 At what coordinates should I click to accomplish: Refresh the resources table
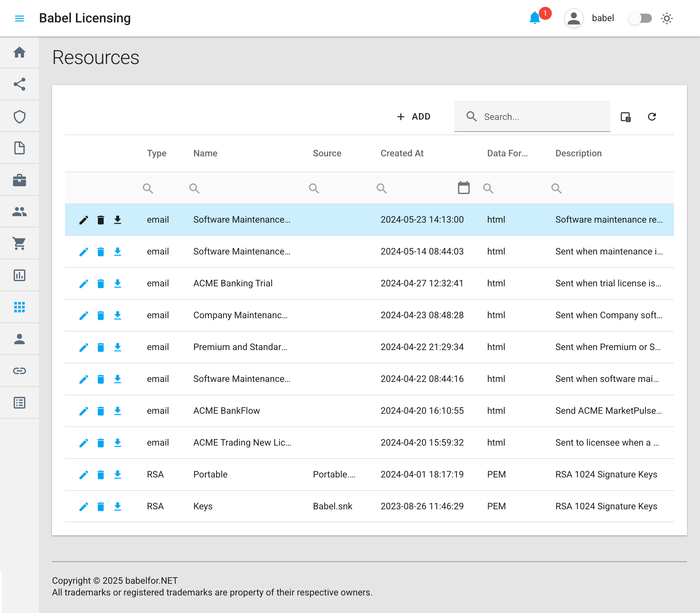click(x=652, y=117)
